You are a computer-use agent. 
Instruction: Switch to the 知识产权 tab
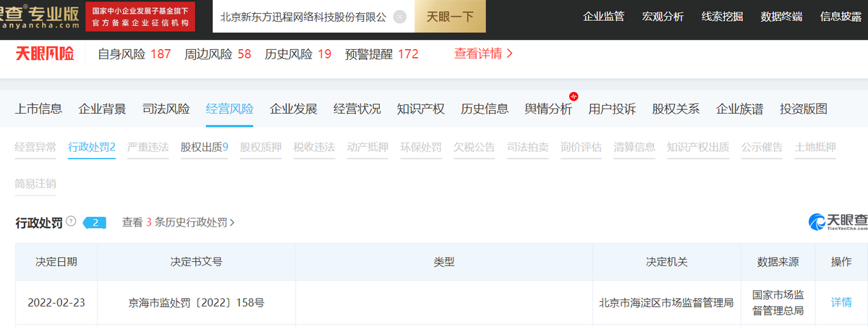click(x=421, y=109)
